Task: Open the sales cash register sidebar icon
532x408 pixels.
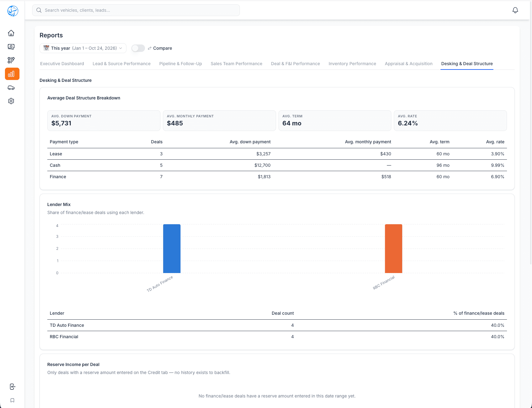Action: point(11,47)
